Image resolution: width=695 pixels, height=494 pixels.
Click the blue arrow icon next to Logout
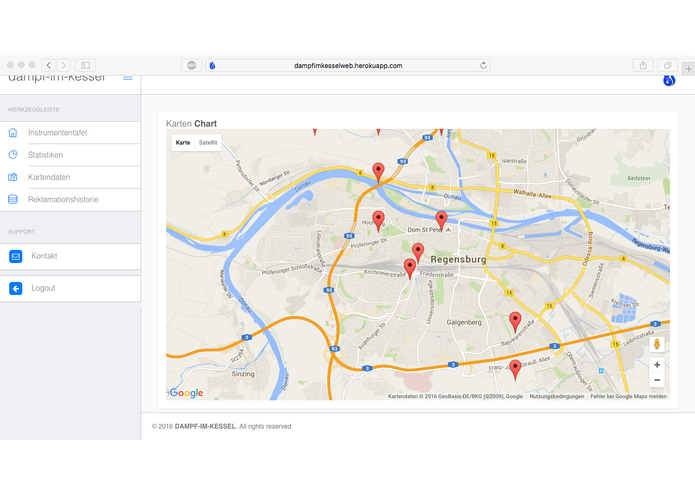(x=16, y=288)
